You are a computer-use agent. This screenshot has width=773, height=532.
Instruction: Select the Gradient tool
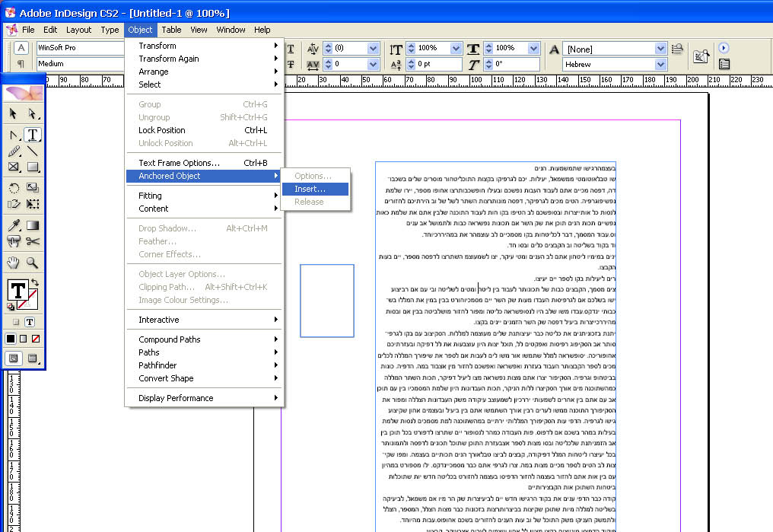tap(33, 225)
